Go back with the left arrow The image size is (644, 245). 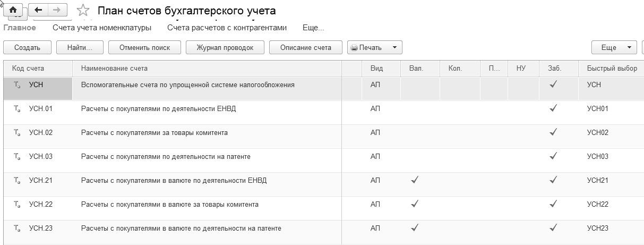tap(38, 10)
